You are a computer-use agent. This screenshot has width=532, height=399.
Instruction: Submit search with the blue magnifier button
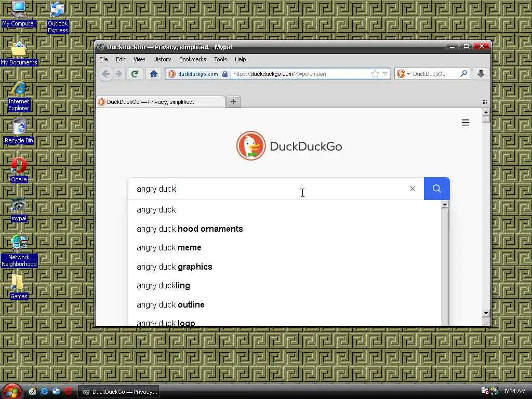[x=436, y=189]
